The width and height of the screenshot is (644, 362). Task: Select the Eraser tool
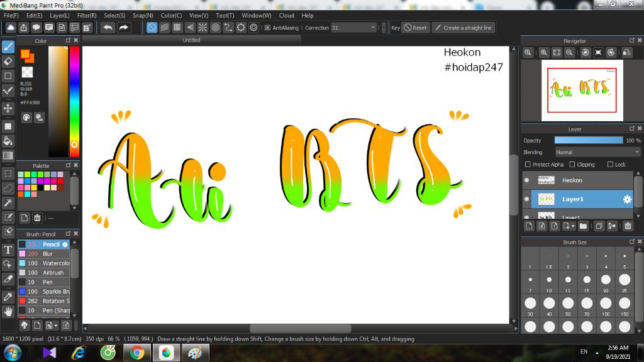tap(8, 61)
